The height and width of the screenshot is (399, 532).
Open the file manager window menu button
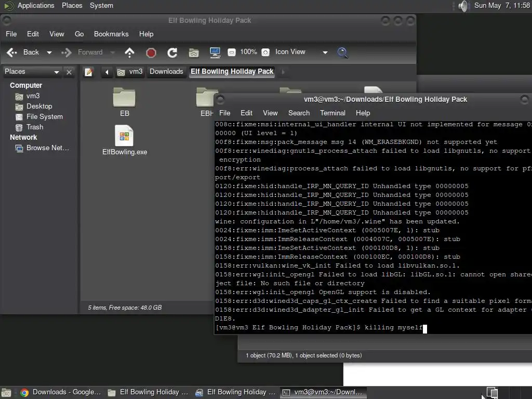coord(7,20)
